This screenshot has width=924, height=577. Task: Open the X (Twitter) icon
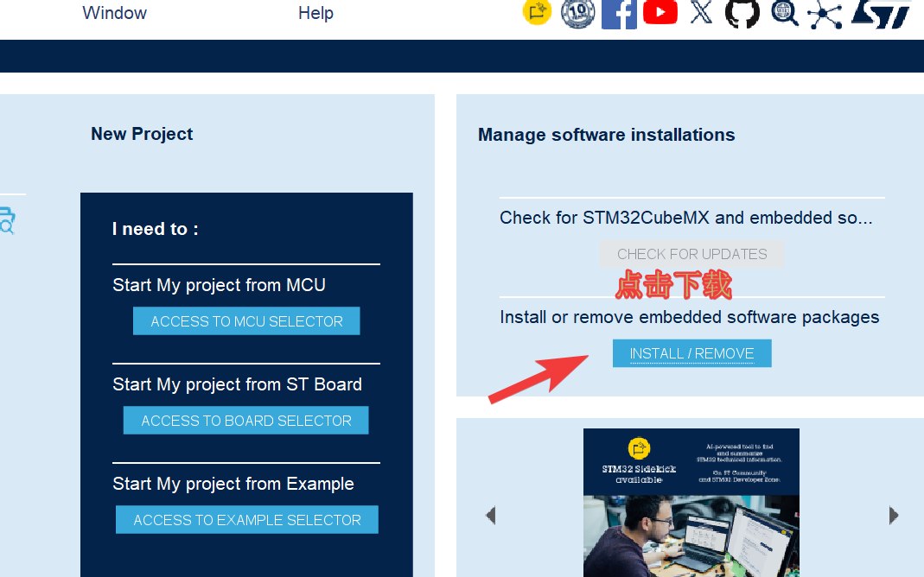[x=701, y=12]
